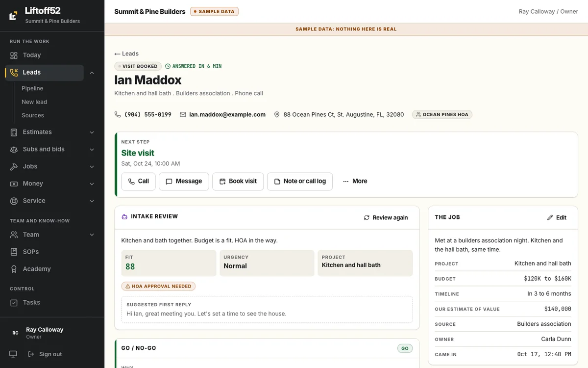The image size is (588, 368).
Task: Click the Academy award icon
Action: 14,269
